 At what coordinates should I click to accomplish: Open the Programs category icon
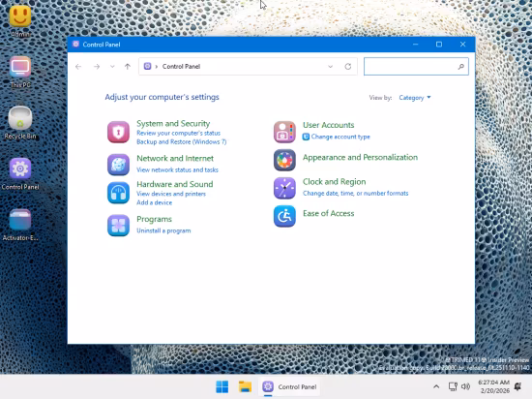(118, 225)
